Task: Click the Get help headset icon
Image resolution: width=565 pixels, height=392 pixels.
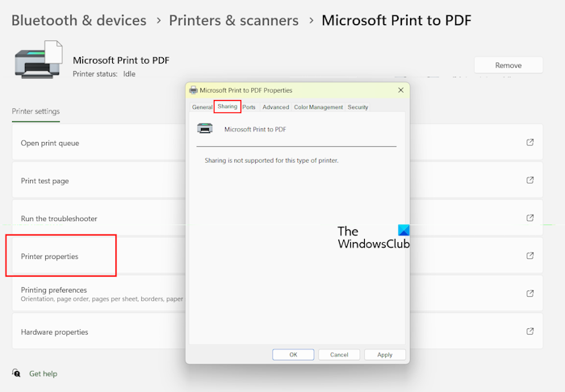Action: (16, 373)
